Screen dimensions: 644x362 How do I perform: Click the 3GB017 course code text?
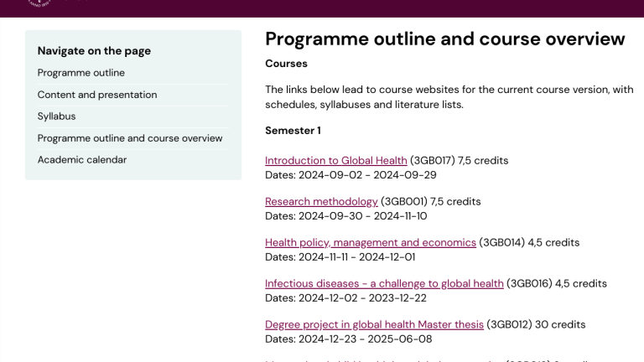point(433,161)
